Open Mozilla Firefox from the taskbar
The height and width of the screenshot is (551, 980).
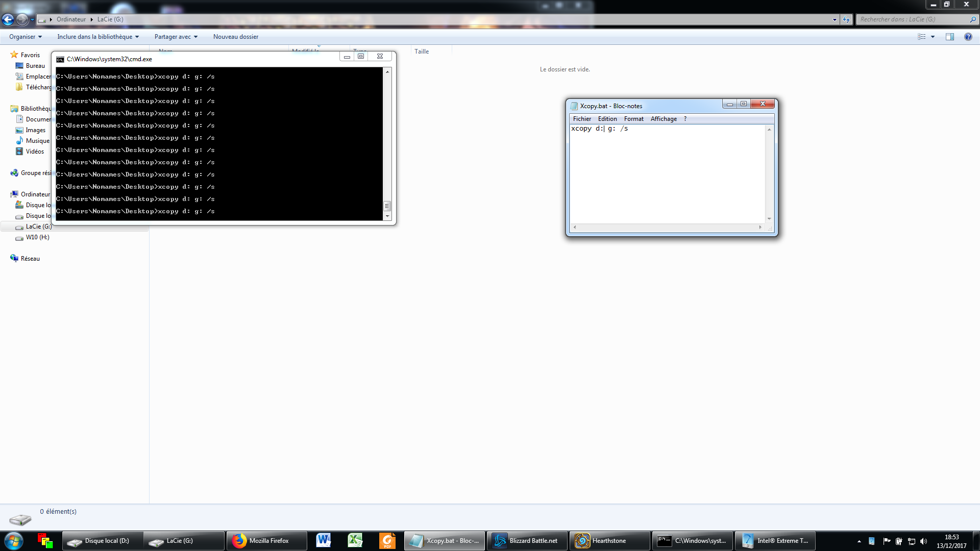266,541
